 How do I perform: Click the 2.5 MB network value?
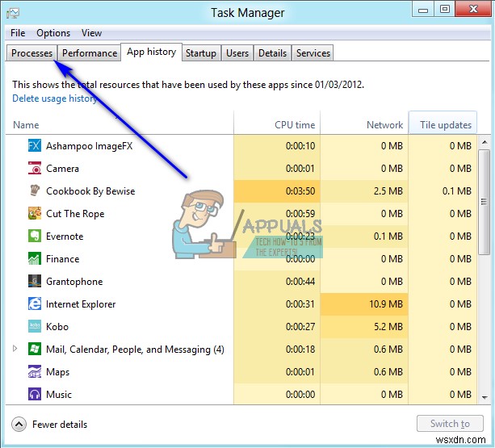388,191
